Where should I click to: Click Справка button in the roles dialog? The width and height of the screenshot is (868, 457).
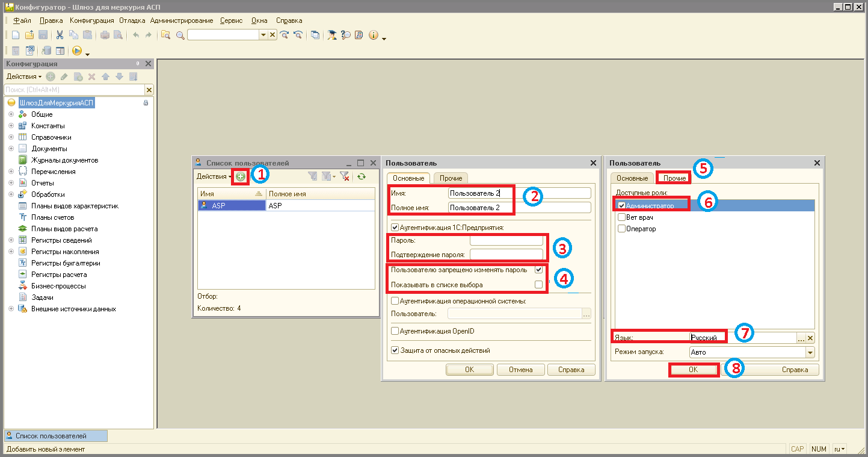(x=795, y=370)
